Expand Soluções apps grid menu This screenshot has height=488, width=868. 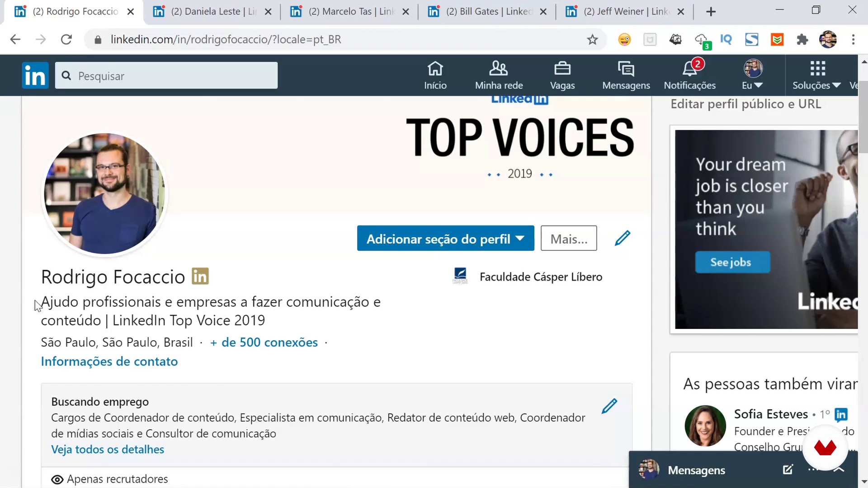tap(817, 75)
